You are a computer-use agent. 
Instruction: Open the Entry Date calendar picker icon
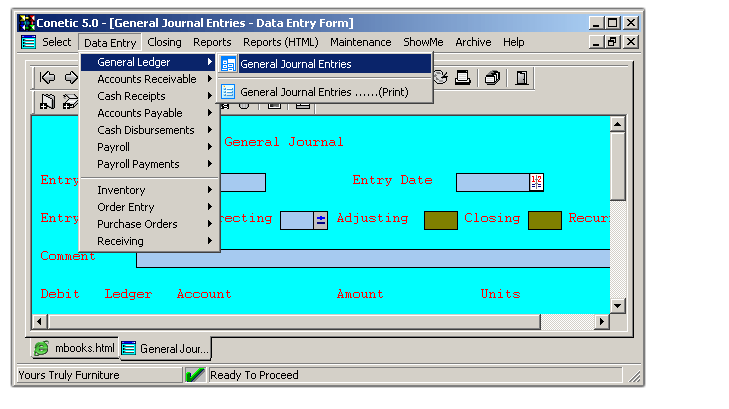[x=537, y=182]
